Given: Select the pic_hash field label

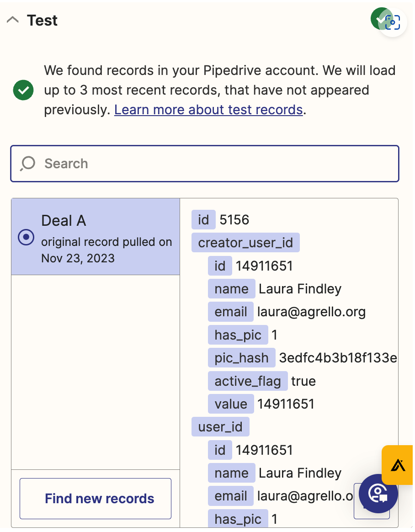Looking at the screenshot, I should [241, 357].
